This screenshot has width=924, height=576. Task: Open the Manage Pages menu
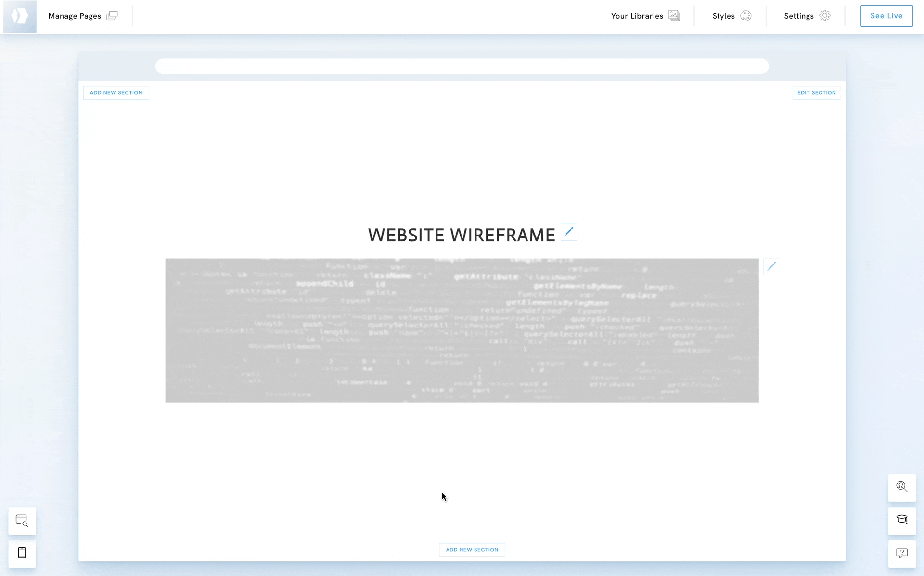click(x=75, y=16)
